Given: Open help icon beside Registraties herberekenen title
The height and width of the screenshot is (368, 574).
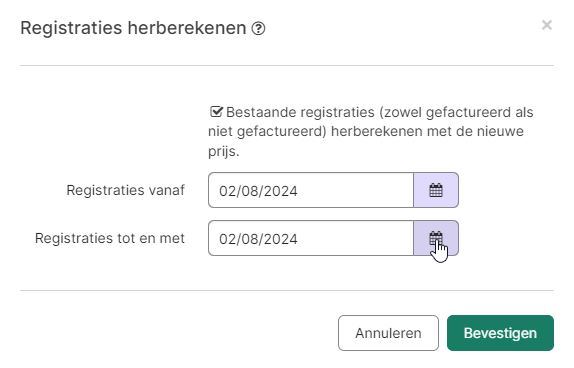Looking at the screenshot, I should 258,28.
